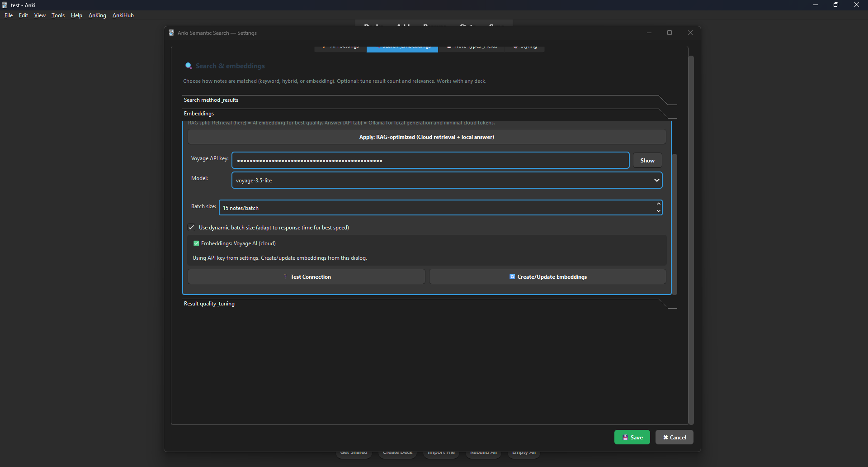This screenshot has height=467, width=868.
Task: Open the voyage-3.5-lite Model dropdown
Action: pos(447,180)
